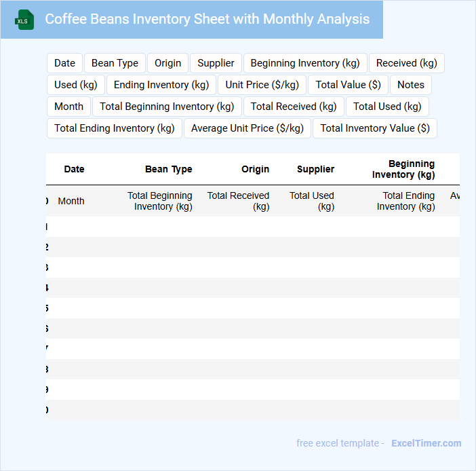Choose the Total Received (kg) tag
Viewport: 476px width, 471px height.
pyautogui.click(x=294, y=107)
